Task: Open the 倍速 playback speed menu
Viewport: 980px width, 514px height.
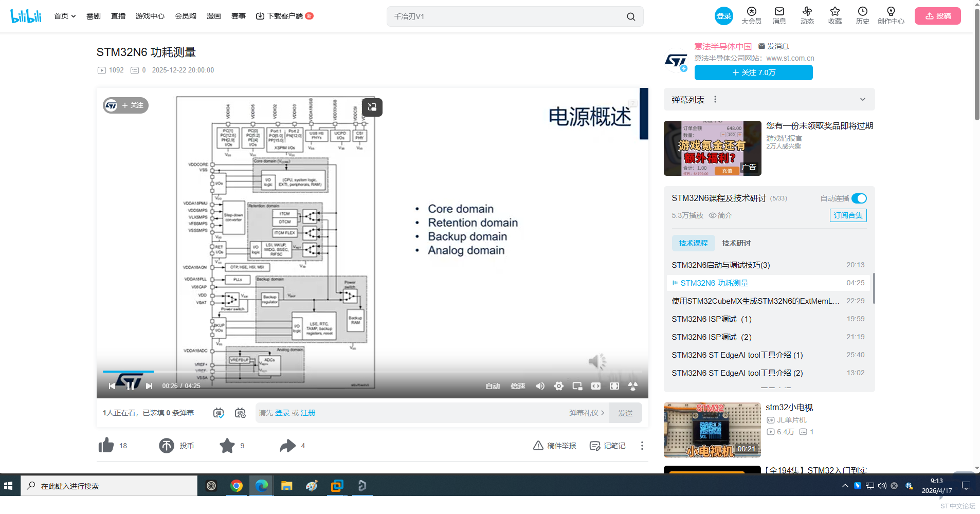Action: [x=518, y=386]
